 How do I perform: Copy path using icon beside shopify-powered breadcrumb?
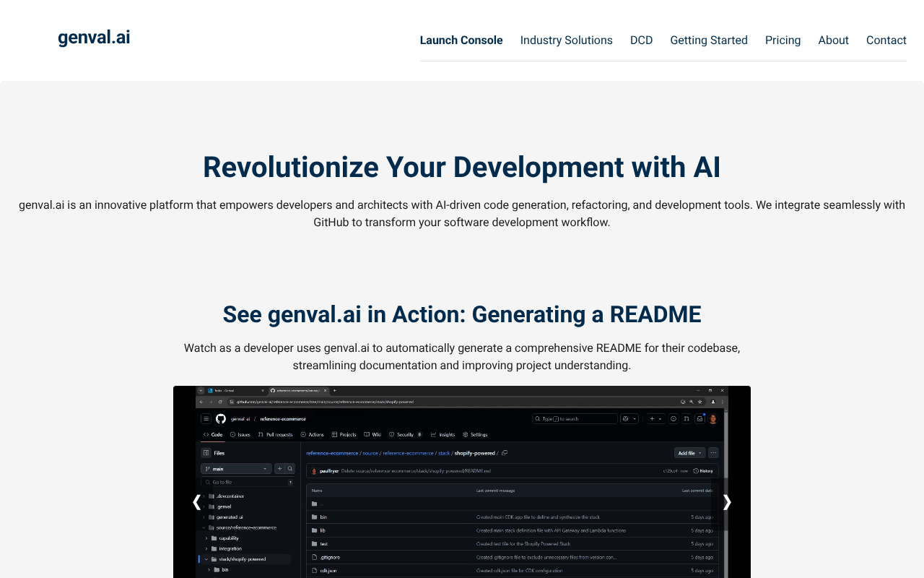pyautogui.click(x=504, y=452)
